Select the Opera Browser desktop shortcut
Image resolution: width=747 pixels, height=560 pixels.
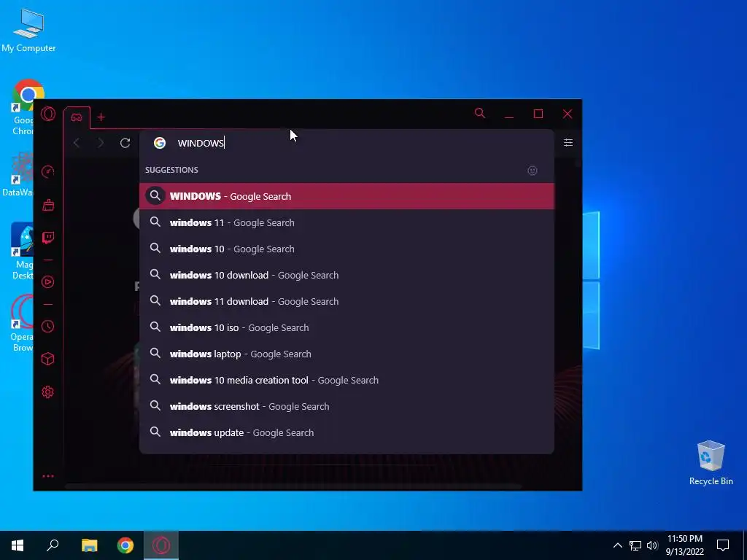pos(23,324)
